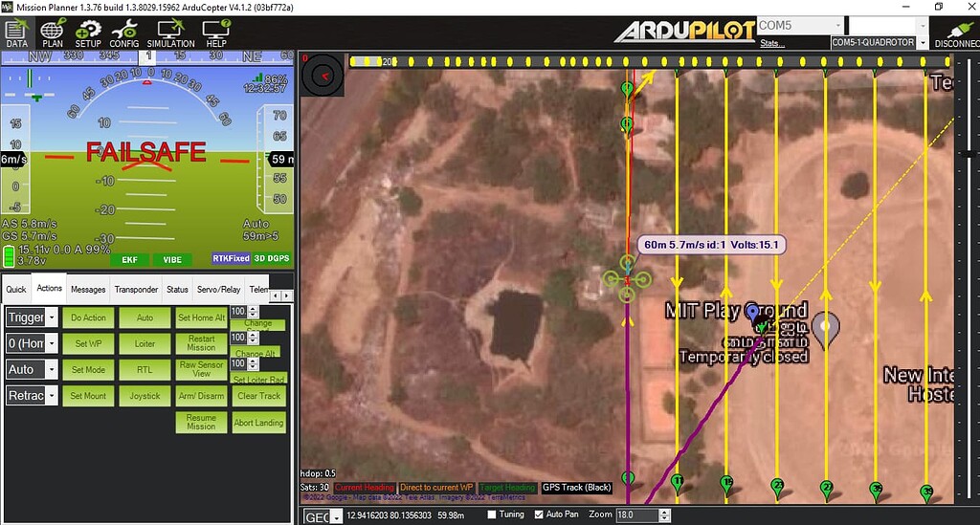Image resolution: width=980 pixels, height=525 pixels.
Task: Open the HELP screen
Action: point(216,33)
